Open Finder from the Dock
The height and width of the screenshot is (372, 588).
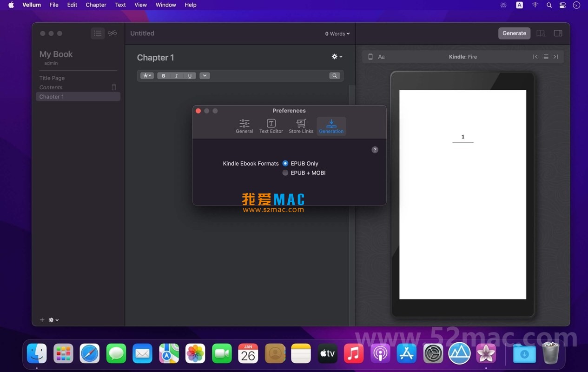(37, 354)
